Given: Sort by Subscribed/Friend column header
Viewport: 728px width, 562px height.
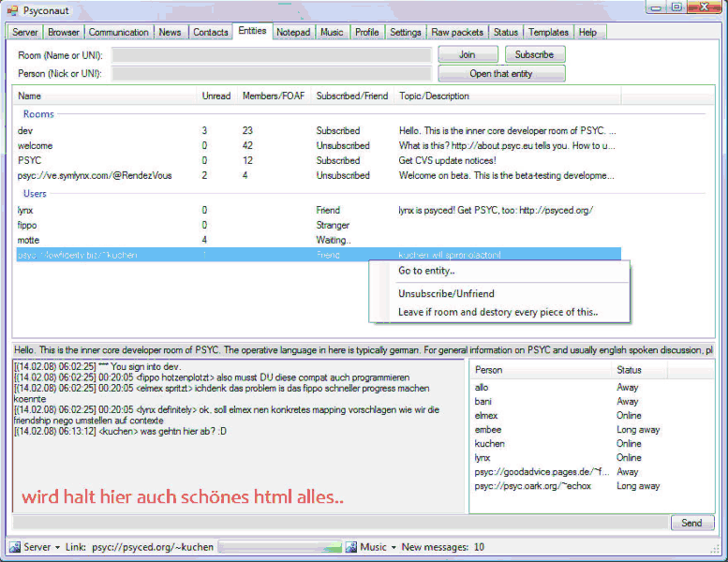Looking at the screenshot, I should (352, 96).
